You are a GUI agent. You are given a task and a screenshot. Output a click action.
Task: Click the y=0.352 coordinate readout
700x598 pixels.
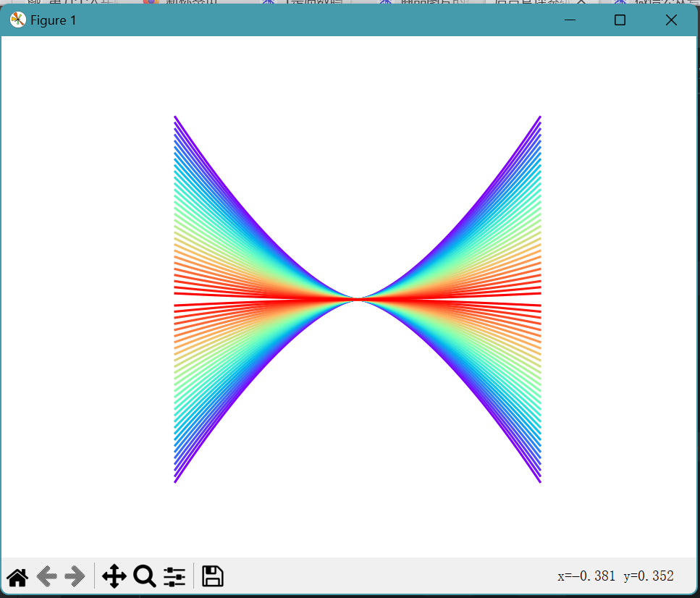tap(649, 576)
